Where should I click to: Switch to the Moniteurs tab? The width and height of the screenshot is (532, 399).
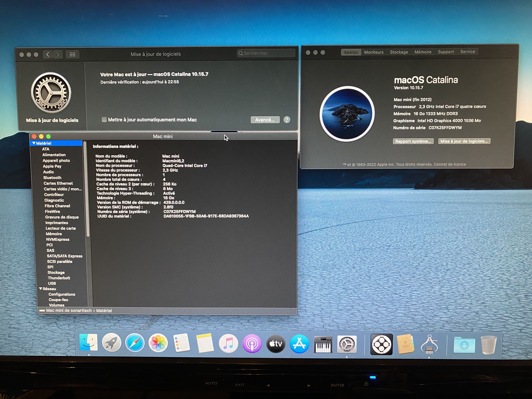[374, 52]
